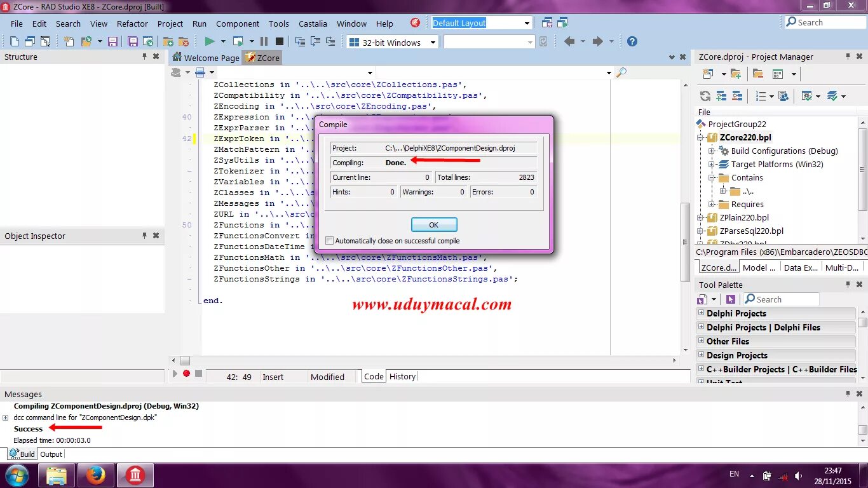Click the IDE Search field at top right
The height and width of the screenshot is (488, 868).
(825, 22)
